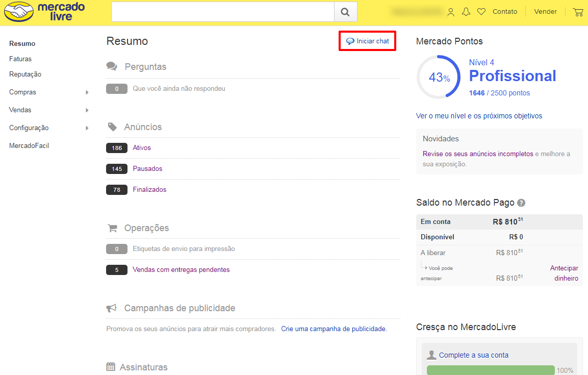Open the Pausados listings link

click(x=147, y=169)
